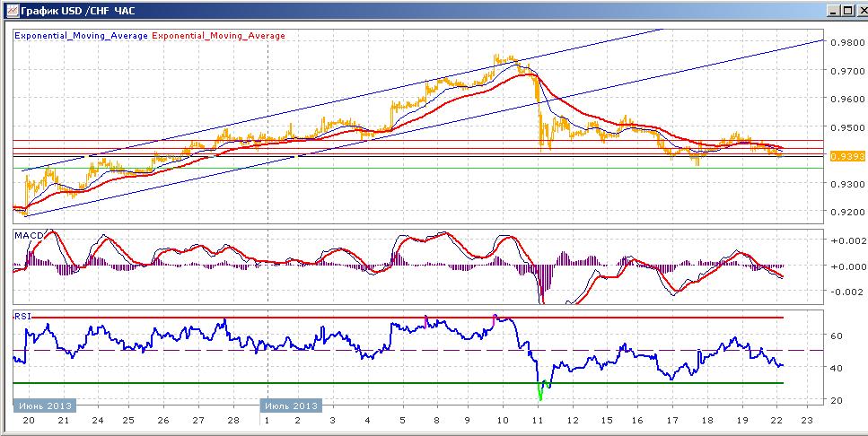Click the blue Exponential_Moving_Average legend label
Viewport: 868px width, 436px height.
pos(82,35)
